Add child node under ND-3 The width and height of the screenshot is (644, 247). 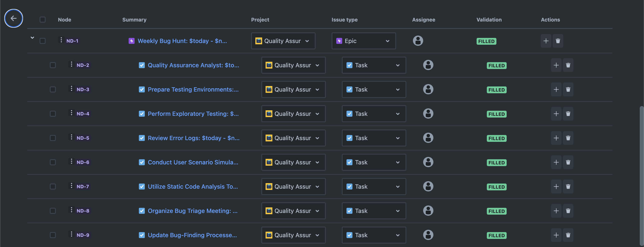(x=556, y=89)
